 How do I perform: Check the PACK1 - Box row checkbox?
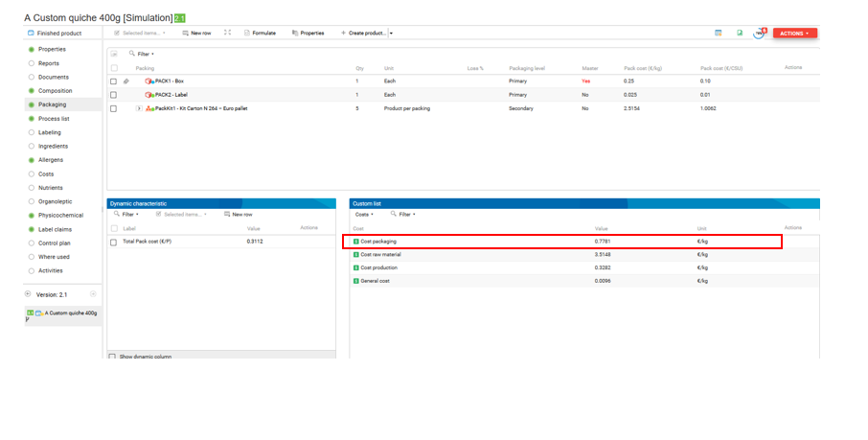[113, 81]
